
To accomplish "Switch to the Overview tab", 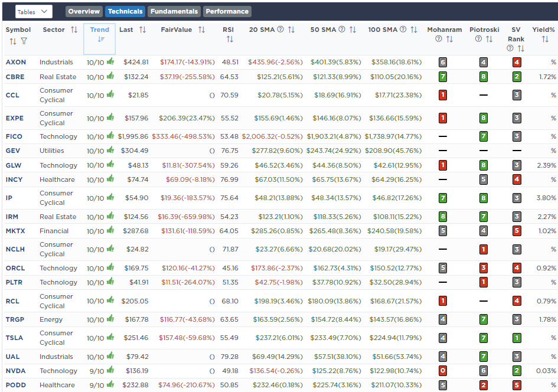I will click(x=84, y=11).
